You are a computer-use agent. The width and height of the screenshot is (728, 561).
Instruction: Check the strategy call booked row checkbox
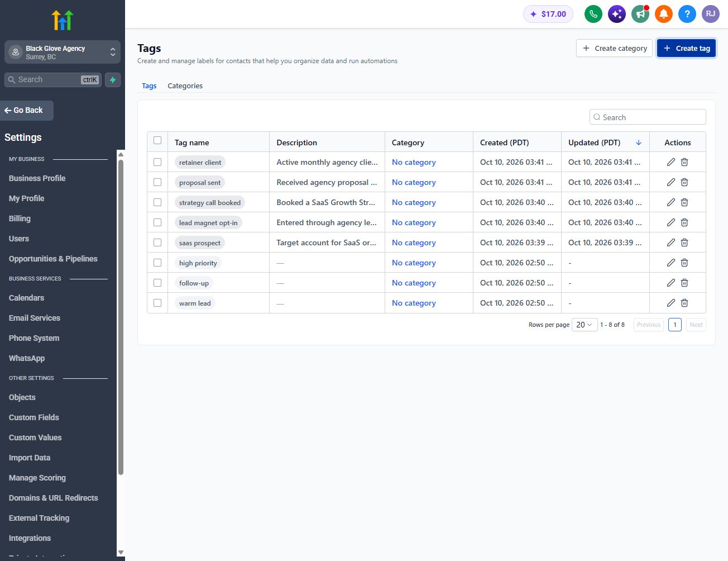157,202
